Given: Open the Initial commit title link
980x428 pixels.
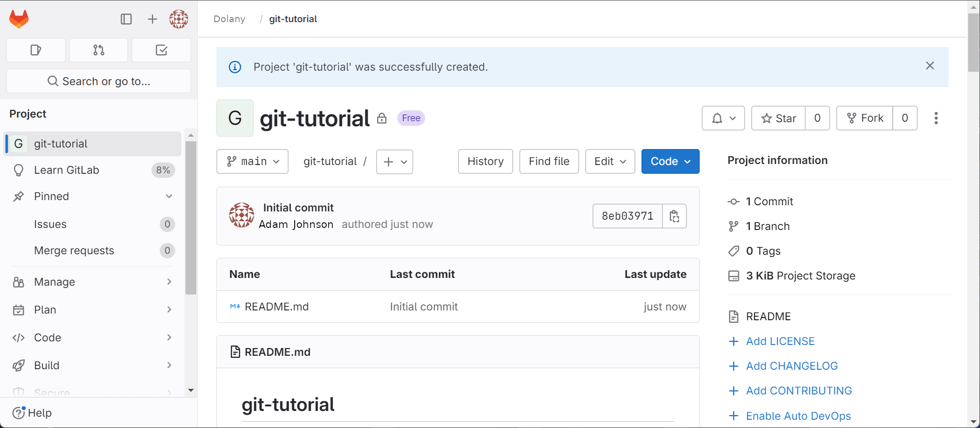Looking at the screenshot, I should 298,208.
